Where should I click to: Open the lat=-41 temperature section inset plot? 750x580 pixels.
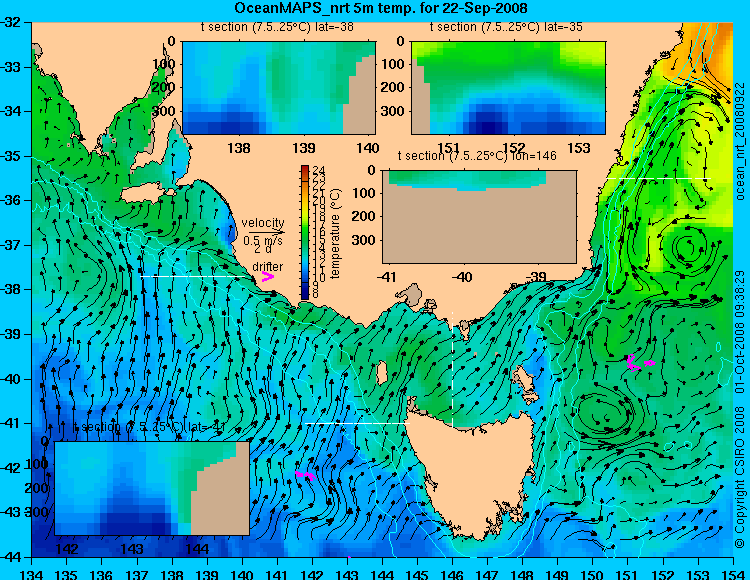(152, 488)
